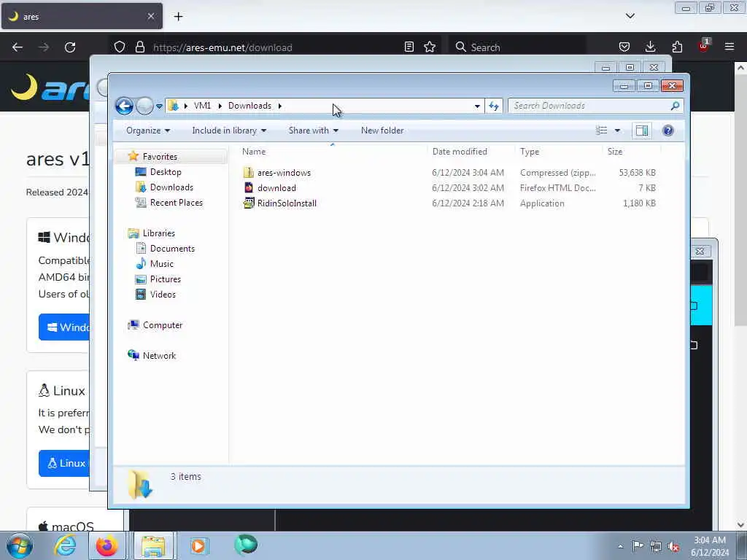Open Firefox downloads panel
This screenshot has height=560, width=747.
coord(650,47)
